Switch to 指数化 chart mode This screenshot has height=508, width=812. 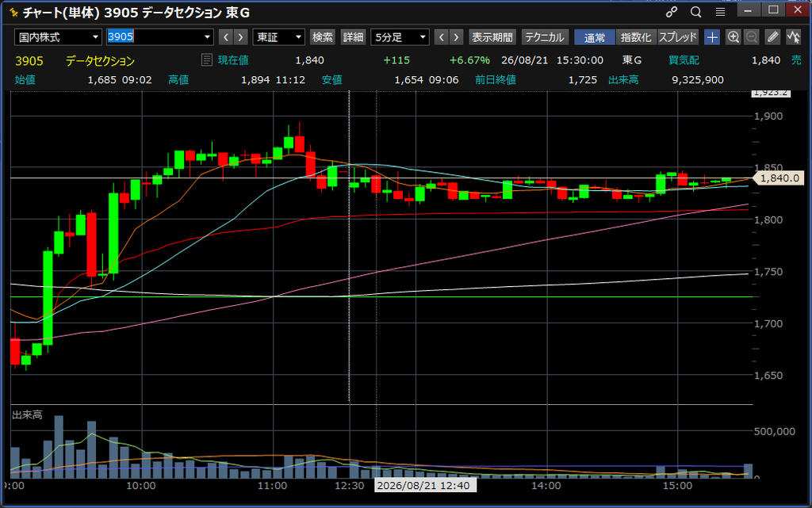coord(636,37)
